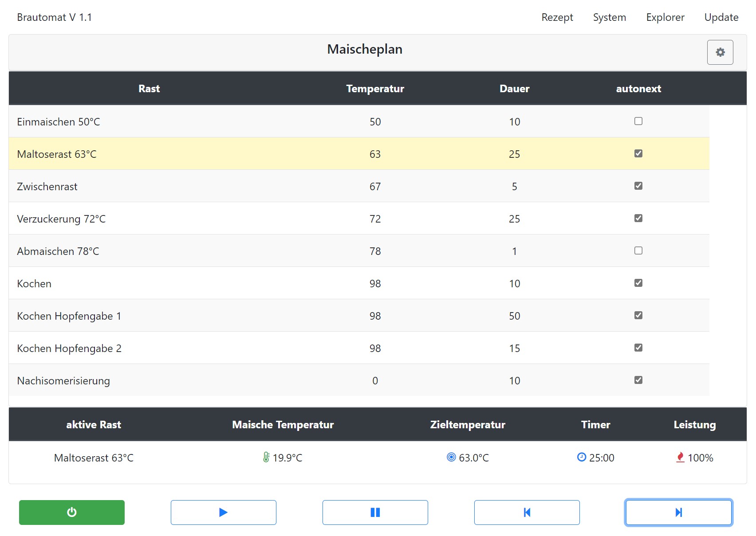
Task: Click the flame icon beside 100%
Action: point(680,457)
